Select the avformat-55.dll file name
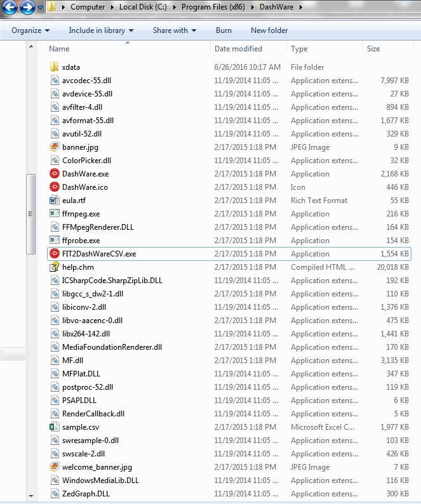 88,120
